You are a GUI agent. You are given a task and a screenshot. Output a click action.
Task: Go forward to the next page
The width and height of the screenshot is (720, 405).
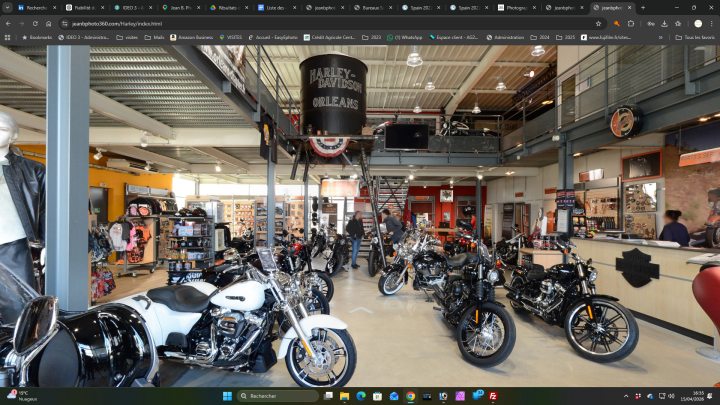(22, 23)
